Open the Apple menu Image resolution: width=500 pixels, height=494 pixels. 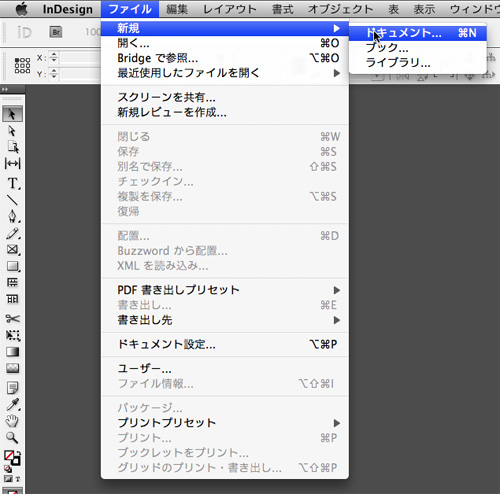(x=22, y=9)
